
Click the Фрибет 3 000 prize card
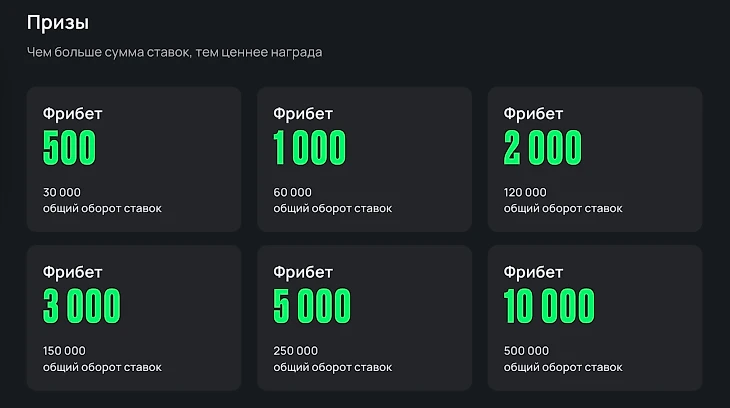[x=134, y=318]
